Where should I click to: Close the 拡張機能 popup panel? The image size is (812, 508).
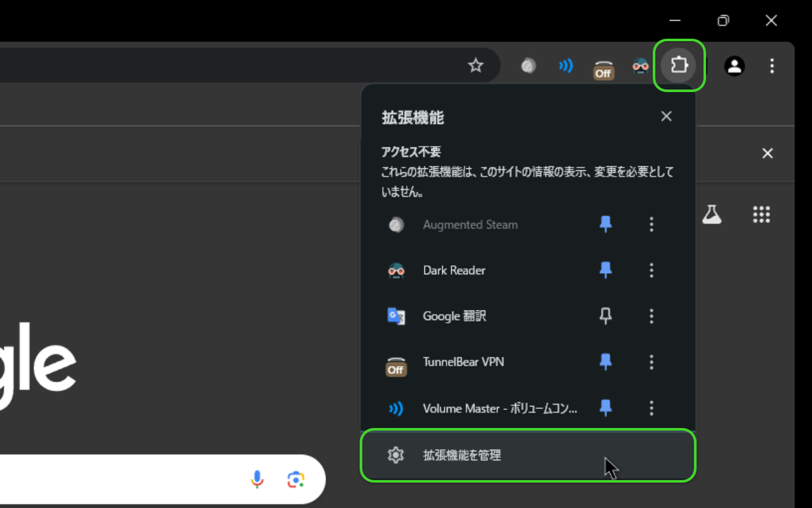(667, 117)
